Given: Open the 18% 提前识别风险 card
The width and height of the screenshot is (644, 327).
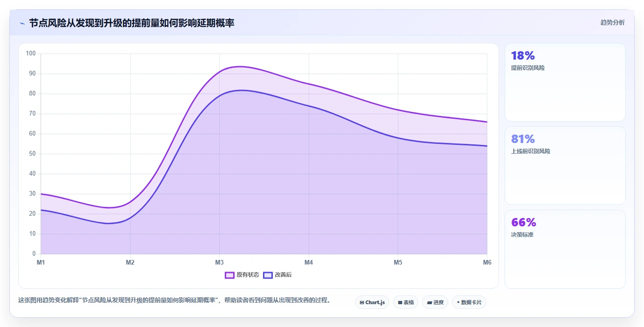Looking at the screenshot, I should [x=565, y=82].
